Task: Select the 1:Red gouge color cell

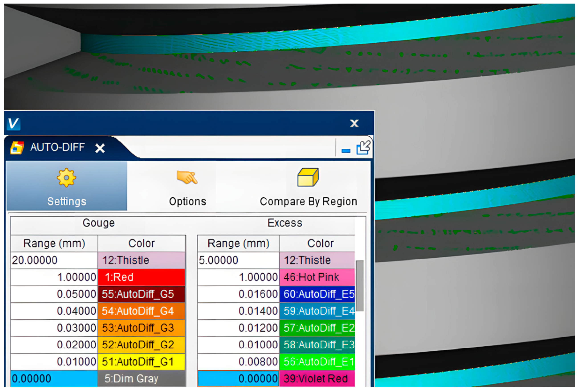Action: pos(141,277)
